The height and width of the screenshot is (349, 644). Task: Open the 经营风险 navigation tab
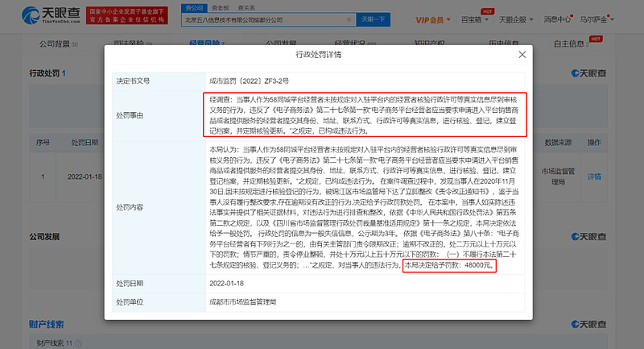[207, 44]
